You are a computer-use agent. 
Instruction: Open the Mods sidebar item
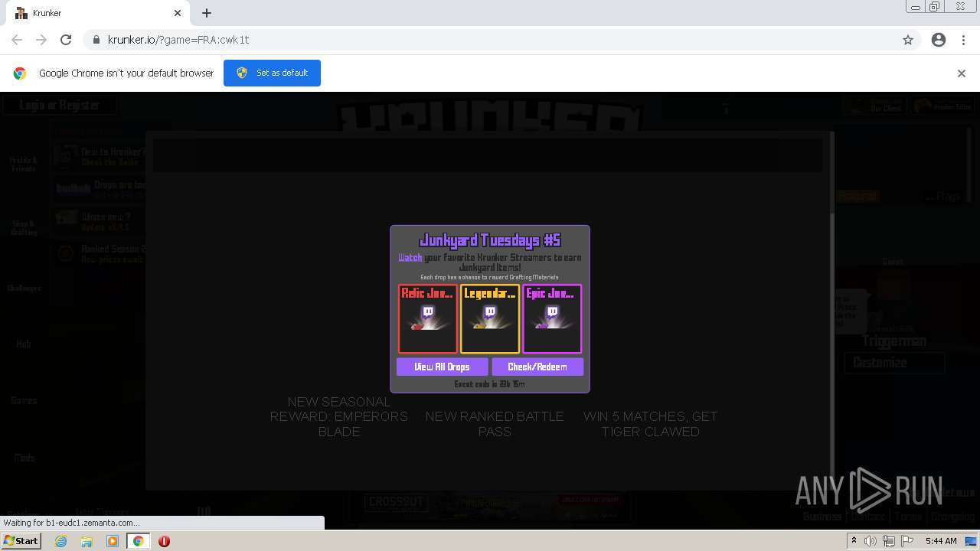(x=24, y=458)
